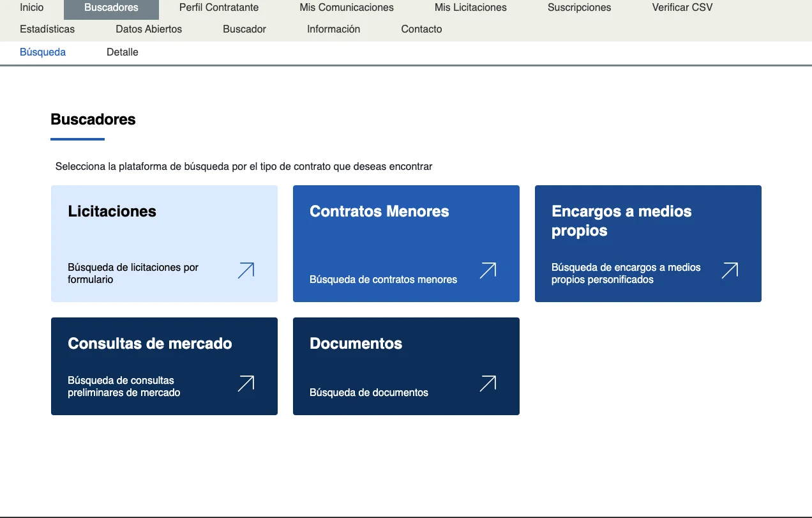Open the Información menu item

pyautogui.click(x=333, y=29)
